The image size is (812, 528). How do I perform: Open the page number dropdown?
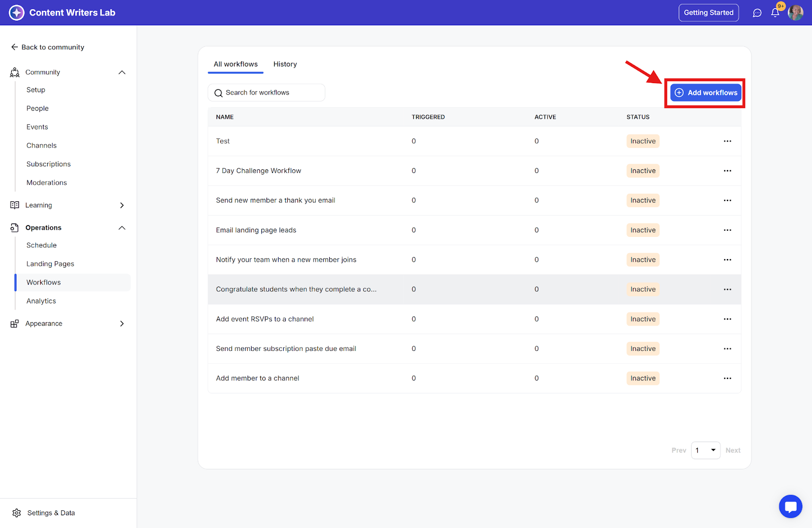coord(705,450)
